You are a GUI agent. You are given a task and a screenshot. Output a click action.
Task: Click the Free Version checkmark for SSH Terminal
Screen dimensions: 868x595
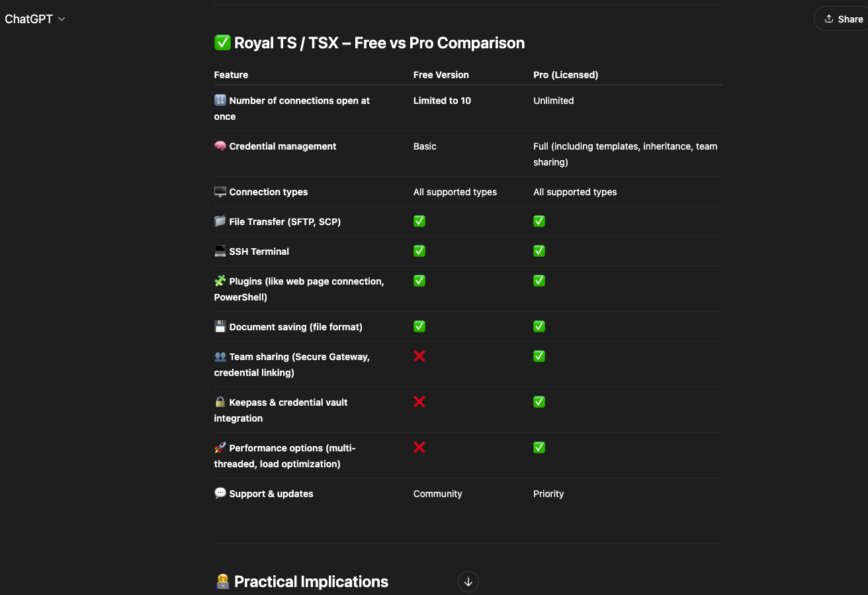pyautogui.click(x=419, y=251)
